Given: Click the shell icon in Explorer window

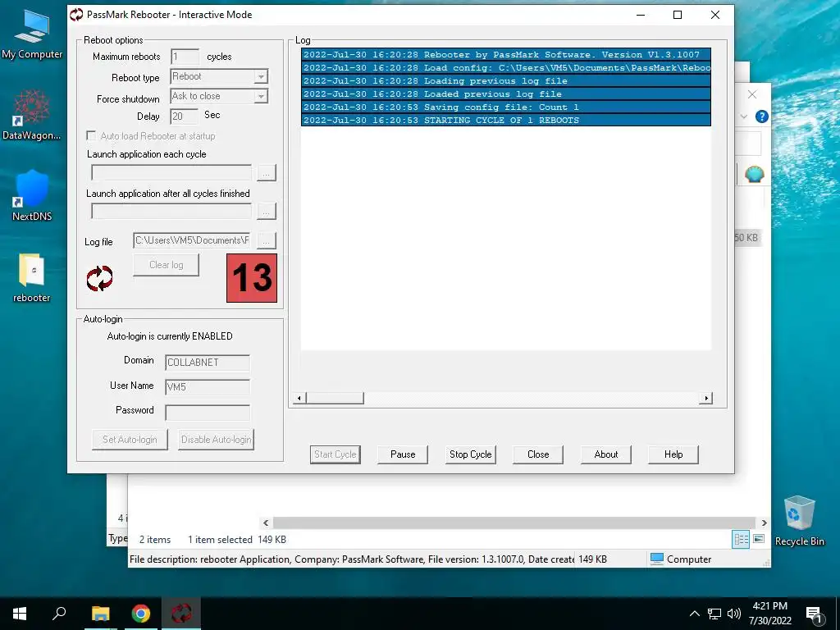Looking at the screenshot, I should click(x=755, y=174).
